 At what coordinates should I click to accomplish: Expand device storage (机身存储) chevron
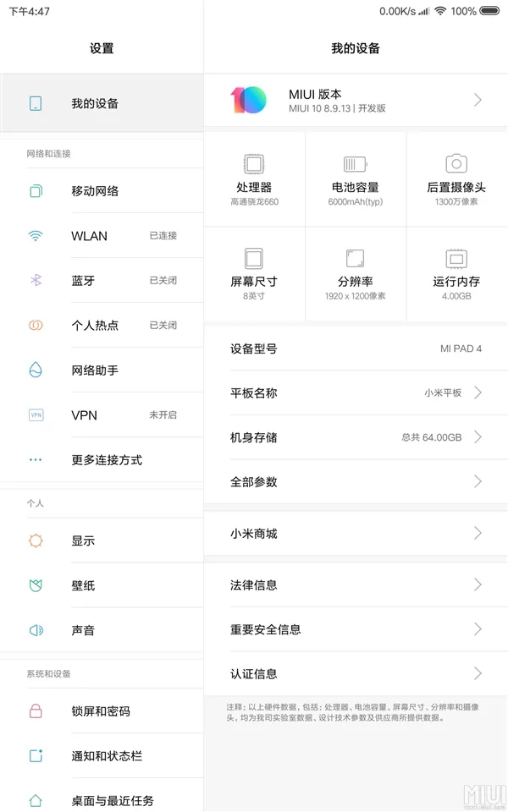478,437
